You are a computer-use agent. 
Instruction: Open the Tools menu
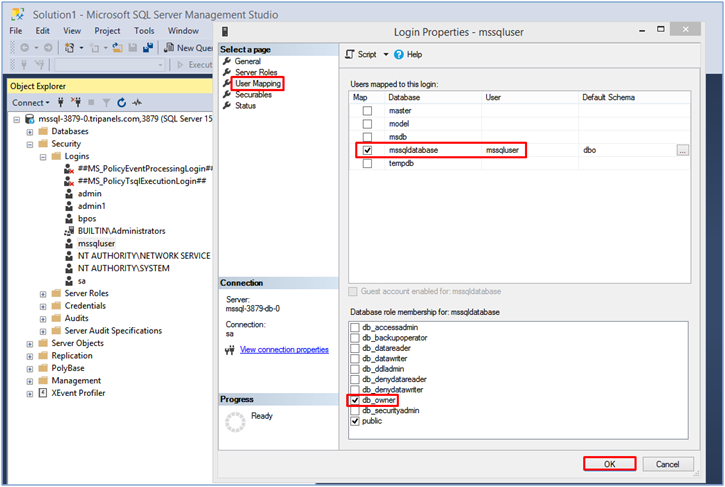[x=144, y=31]
